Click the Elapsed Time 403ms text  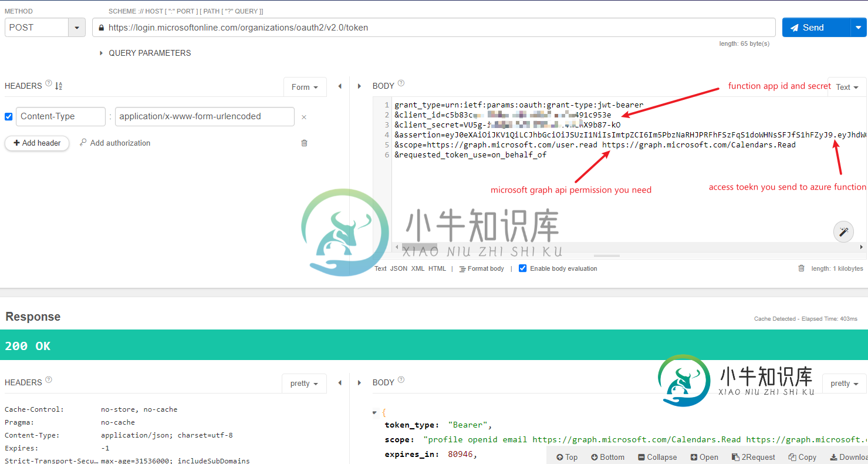(x=828, y=319)
